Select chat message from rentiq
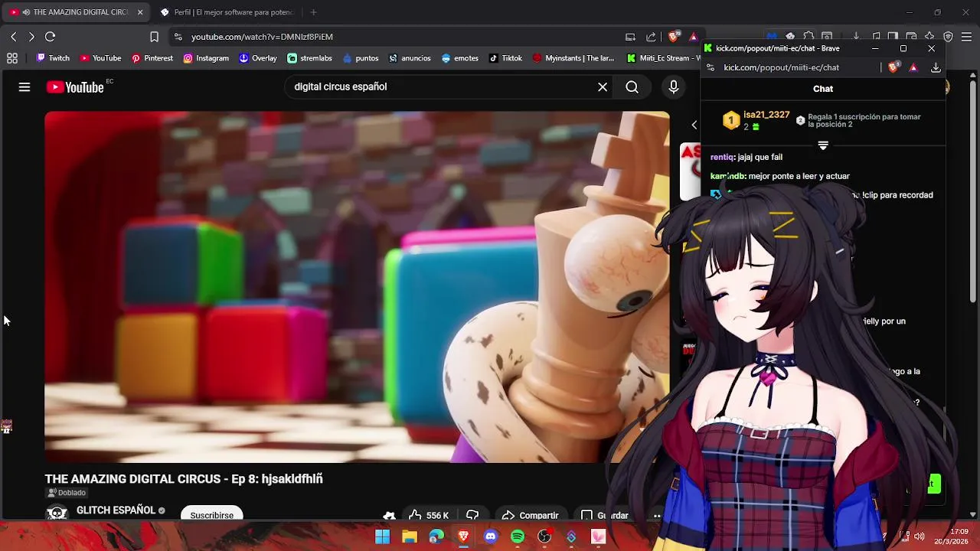Viewport: 980px width, 551px height. [746, 157]
